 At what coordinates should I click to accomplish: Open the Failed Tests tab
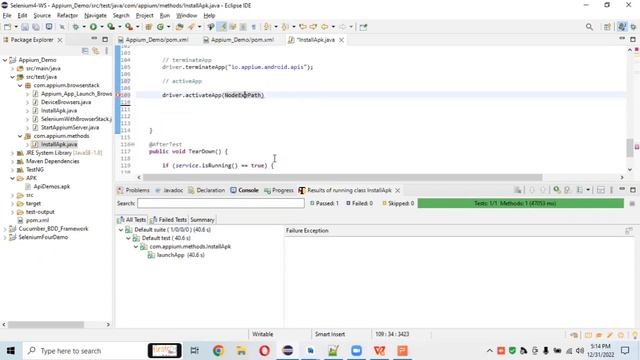(169, 220)
